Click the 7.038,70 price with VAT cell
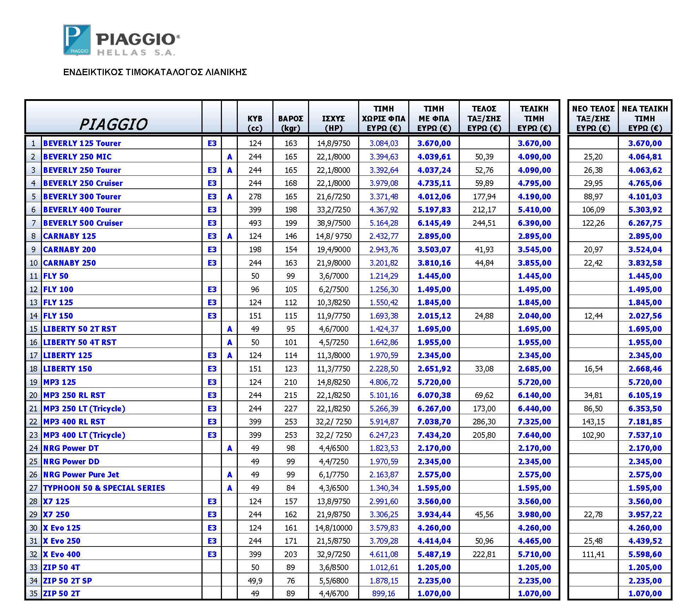This screenshot has height=616, width=699. (x=434, y=422)
